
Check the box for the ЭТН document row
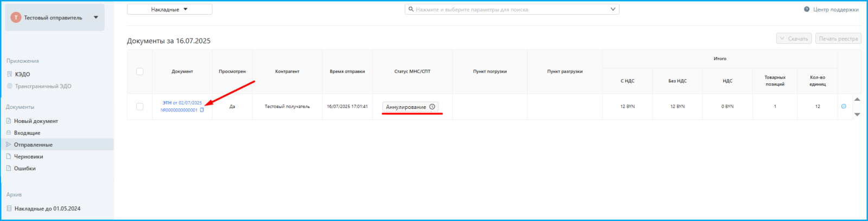point(140,107)
